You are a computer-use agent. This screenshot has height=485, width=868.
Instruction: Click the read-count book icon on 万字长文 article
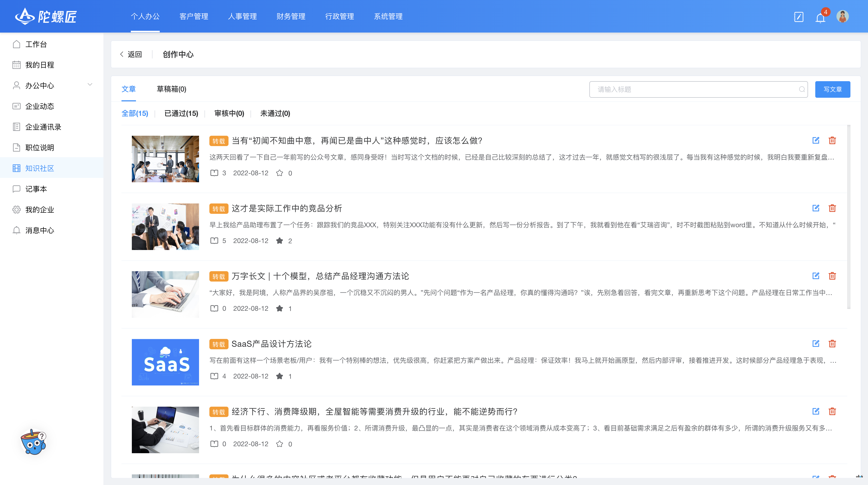pyautogui.click(x=214, y=308)
